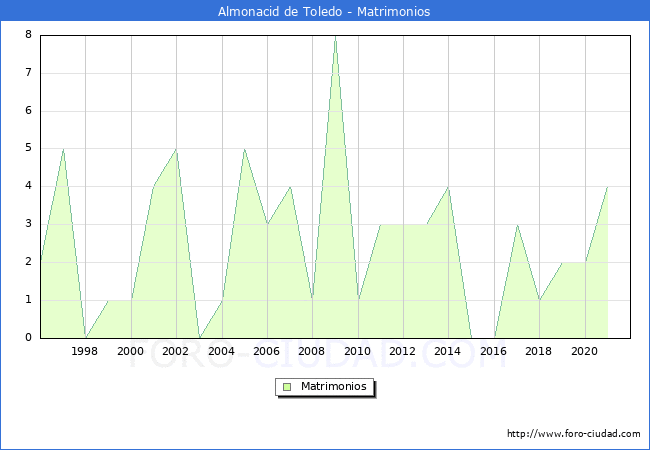The width and height of the screenshot is (650, 450).
Task: Click the y-axis value 7
Action: tap(28, 73)
